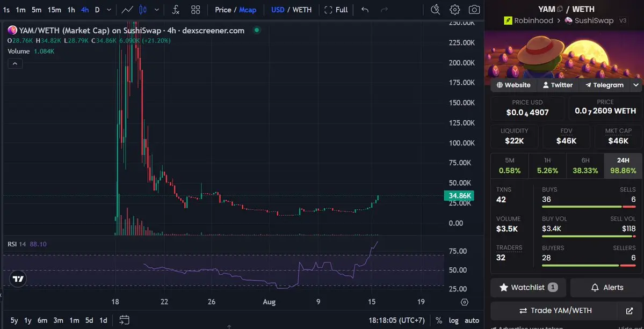Expand more social links chevron

coord(636,85)
